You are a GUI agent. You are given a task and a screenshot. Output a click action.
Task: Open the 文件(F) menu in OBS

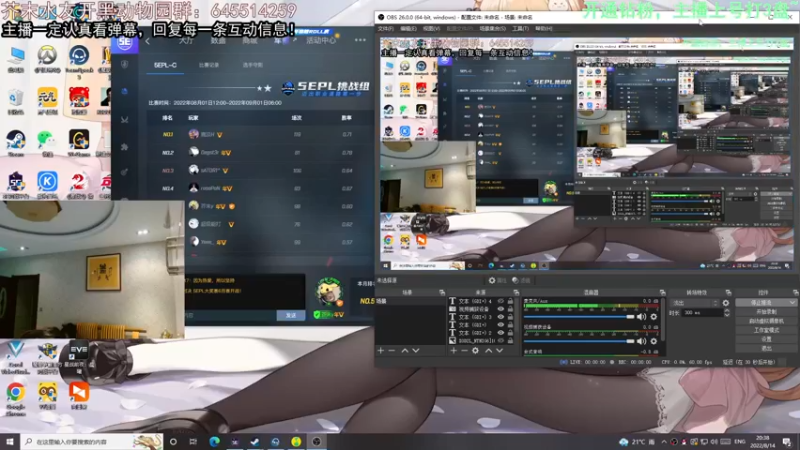[386, 29]
